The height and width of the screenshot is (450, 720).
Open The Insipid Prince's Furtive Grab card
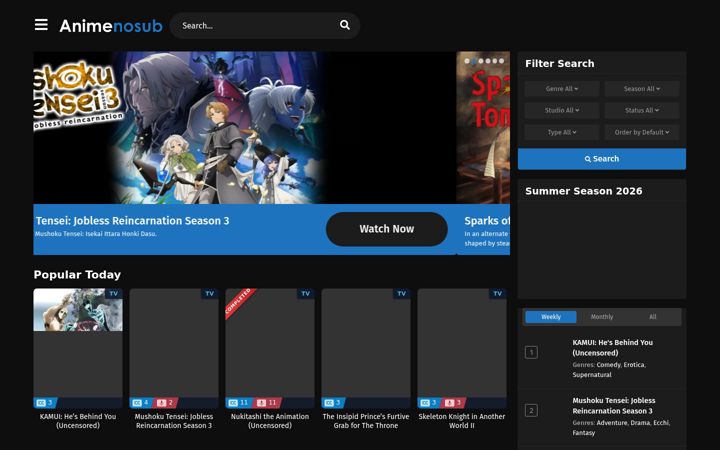[x=366, y=348]
